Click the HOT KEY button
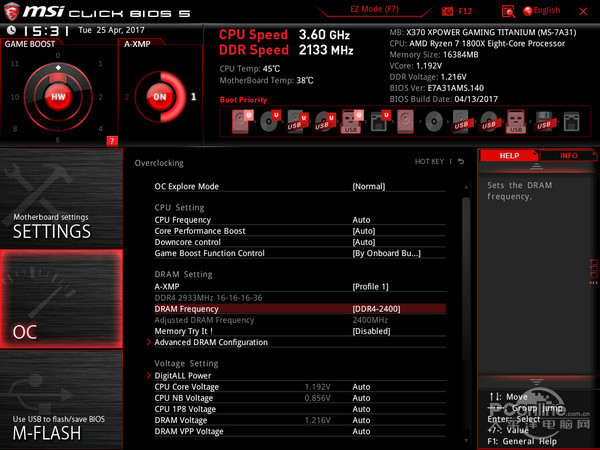600x450 pixels. pos(429,161)
